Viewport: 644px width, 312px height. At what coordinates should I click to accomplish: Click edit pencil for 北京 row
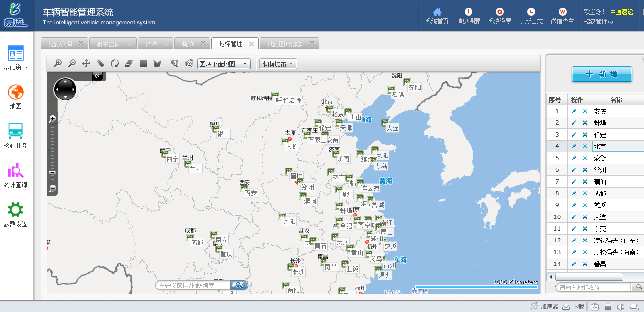pyautogui.click(x=574, y=146)
